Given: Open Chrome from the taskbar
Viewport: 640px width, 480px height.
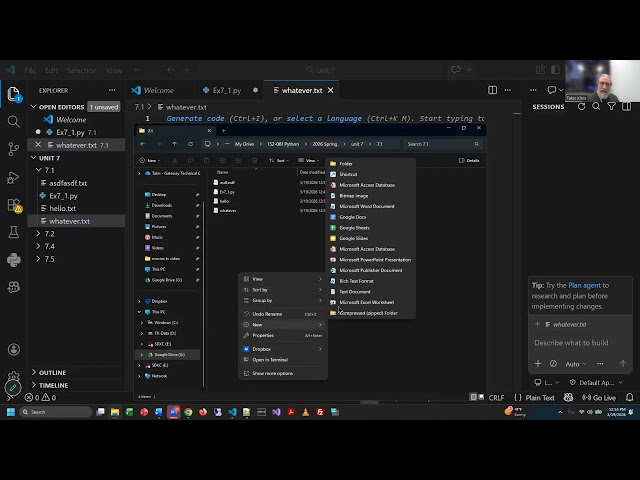Looking at the screenshot, I should [x=188, y=412].
